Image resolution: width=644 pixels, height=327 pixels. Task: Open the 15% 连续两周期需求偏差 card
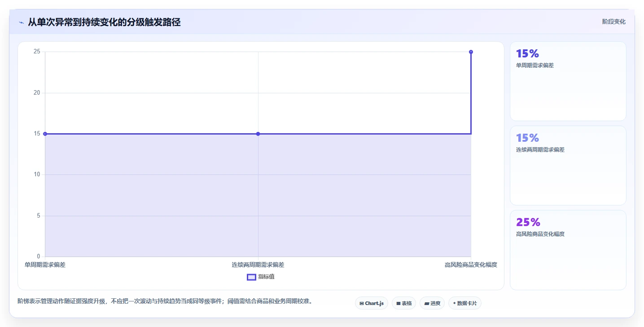[568, 166]
